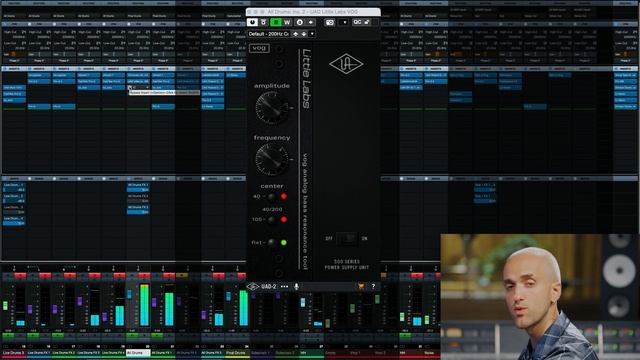Click the Universal Audio diamond logo
The width and height of the screenshot is (640, 360).
tap(346, 64)
